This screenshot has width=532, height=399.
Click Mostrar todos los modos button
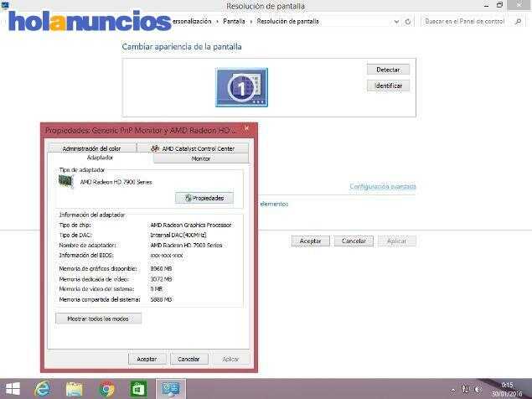click(98, 319)
